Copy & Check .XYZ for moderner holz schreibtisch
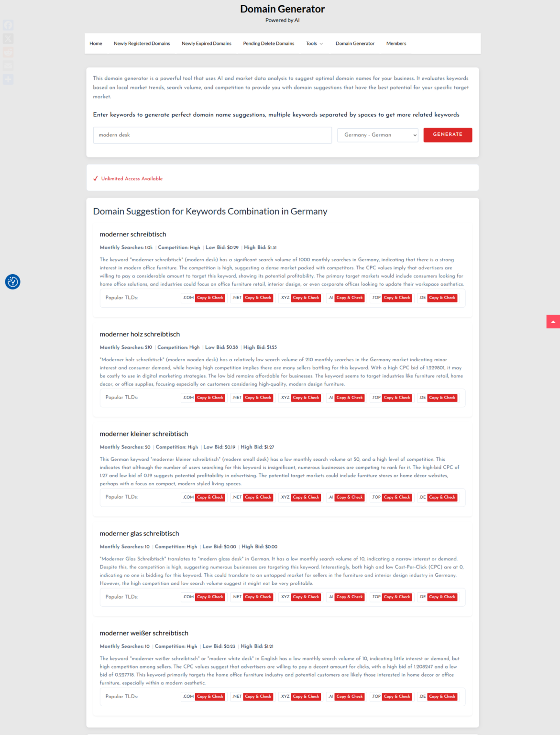This screenshot has width=560, height=735. pyautogui.click(x=306, y=398)
